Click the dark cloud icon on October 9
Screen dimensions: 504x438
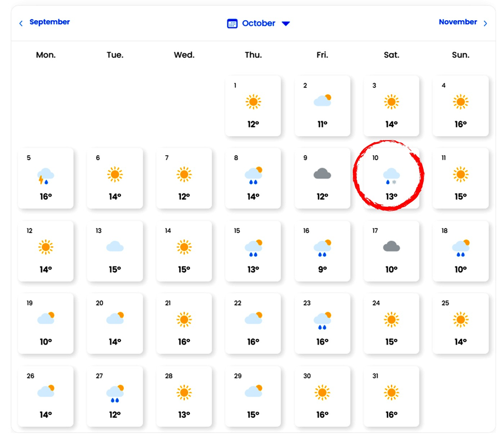pos(322,174)
